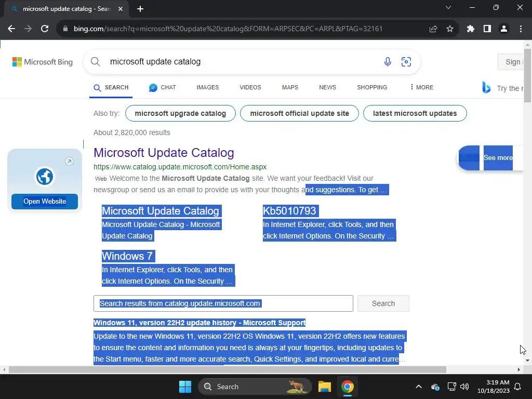
Task: Click the Chrome taskbar icon
Action: (348, 387)
